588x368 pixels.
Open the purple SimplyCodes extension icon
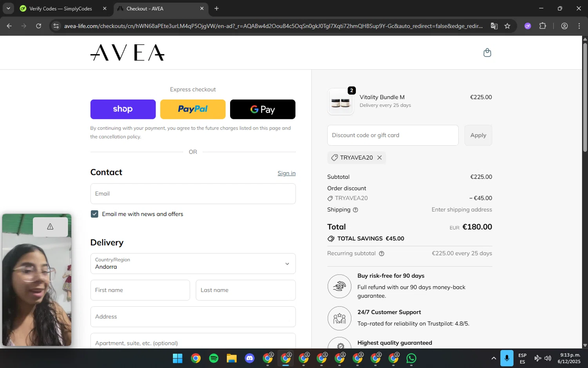[528, 26]
